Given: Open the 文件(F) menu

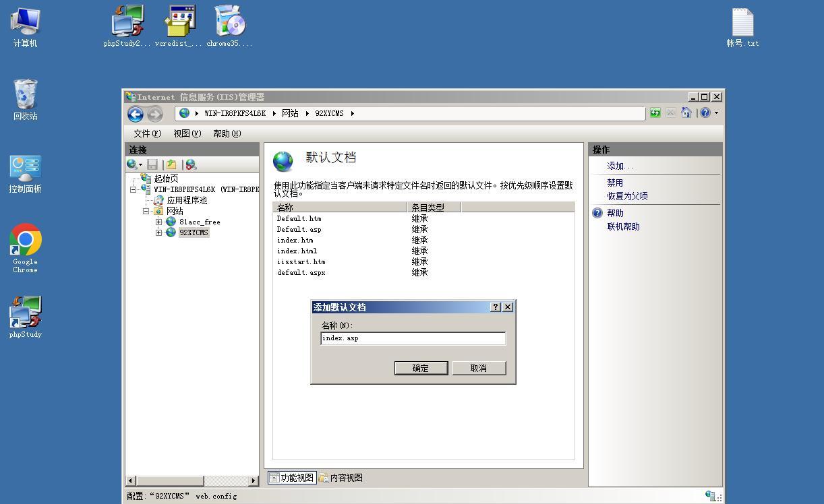Looking at the screenshot, I should coord(148,133).
